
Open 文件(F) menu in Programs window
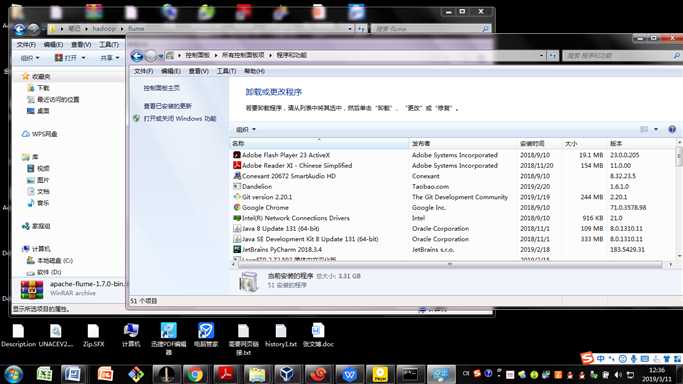tap(143, 71)
